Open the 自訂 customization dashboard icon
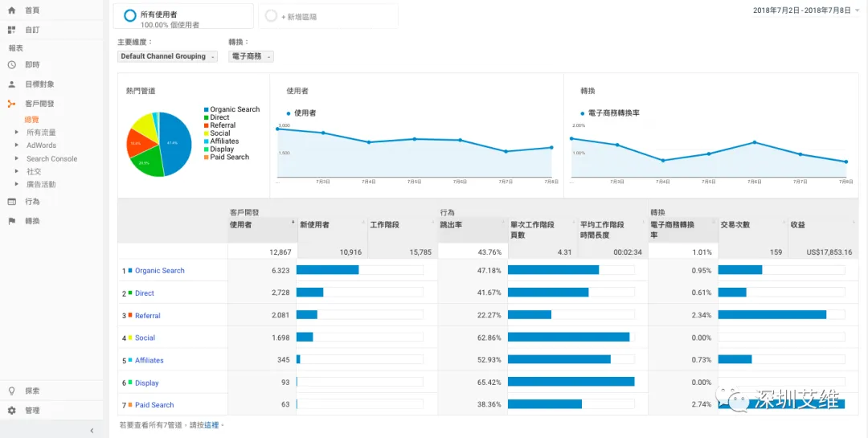This screenshot has height=438, width=868. tap(11, 30)
